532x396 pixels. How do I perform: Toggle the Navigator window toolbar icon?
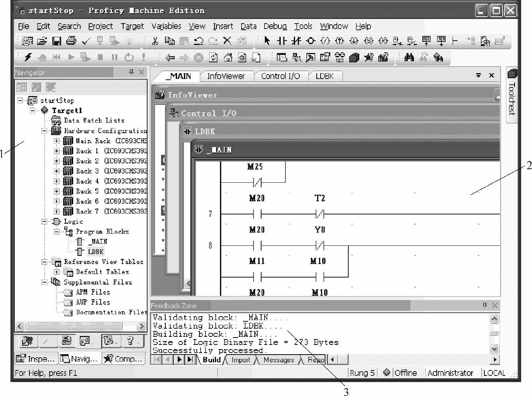[281, 58]
